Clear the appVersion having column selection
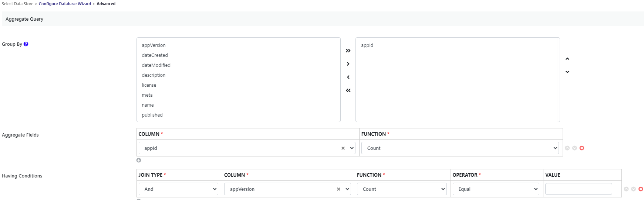644x200 pixels. tap(338, 189)
